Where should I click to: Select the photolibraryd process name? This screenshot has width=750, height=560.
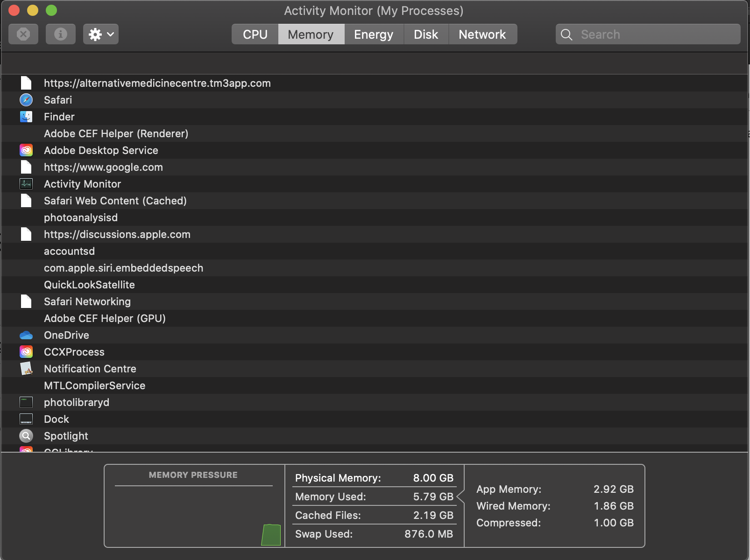tap(77, 402)
